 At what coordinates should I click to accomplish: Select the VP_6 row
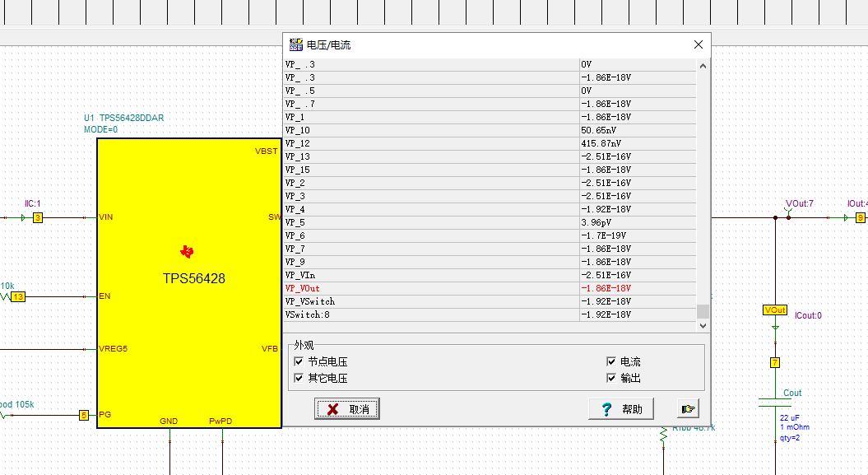490,235
